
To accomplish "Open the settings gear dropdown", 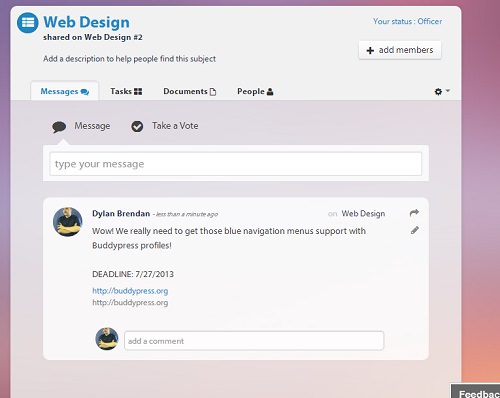I will 442,91.
